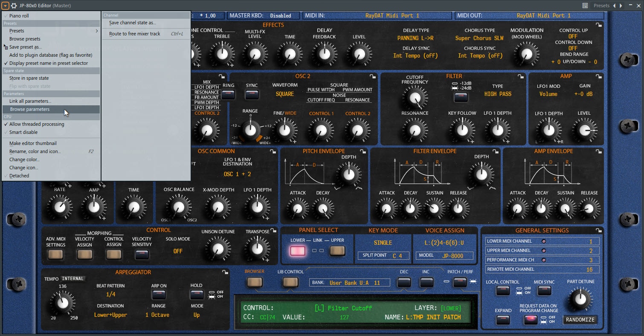Open the Delay Type Panning L->R selector

click(416, 38)
